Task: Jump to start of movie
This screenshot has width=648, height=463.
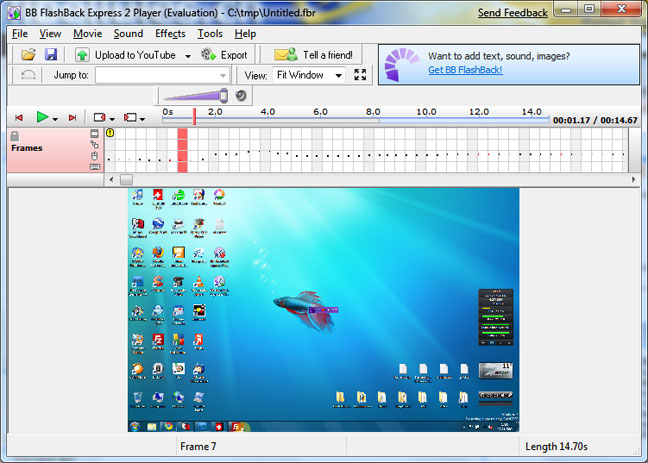Action: (19, 118)
